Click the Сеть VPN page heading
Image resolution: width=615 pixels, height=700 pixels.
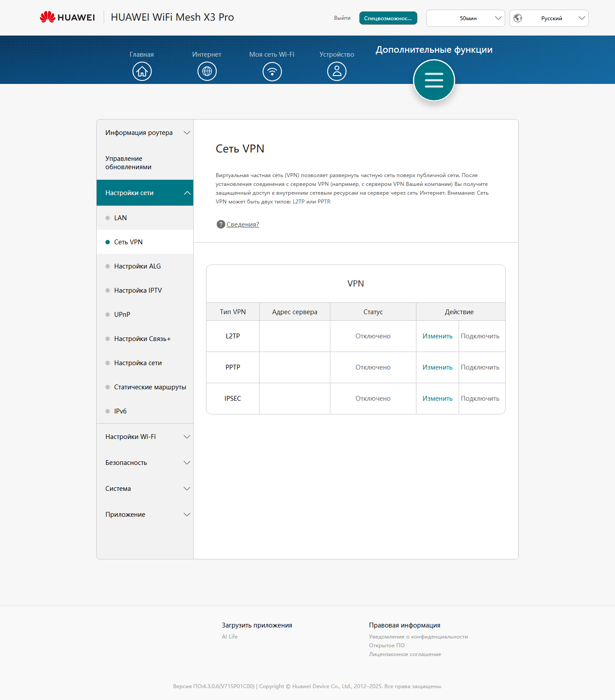coord(240,149)
